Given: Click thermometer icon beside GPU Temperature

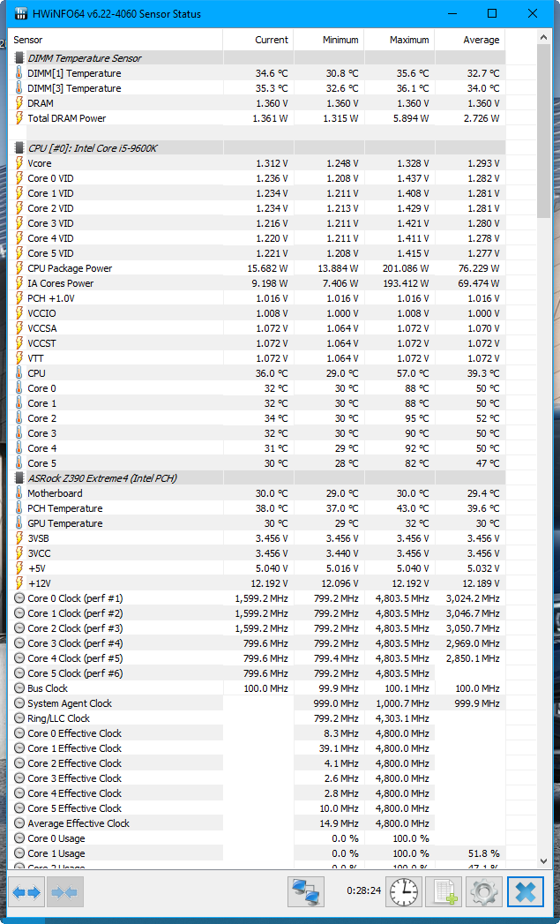Looking at the screenshot, I should 19,523.
